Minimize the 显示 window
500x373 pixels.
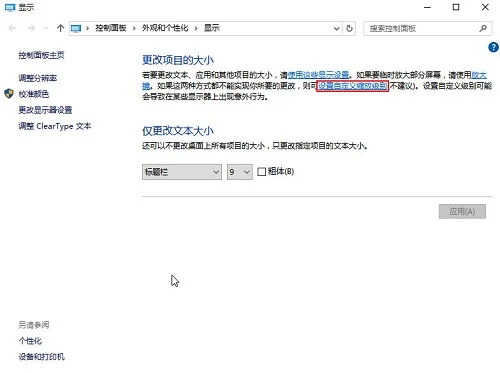click(427, 7)
